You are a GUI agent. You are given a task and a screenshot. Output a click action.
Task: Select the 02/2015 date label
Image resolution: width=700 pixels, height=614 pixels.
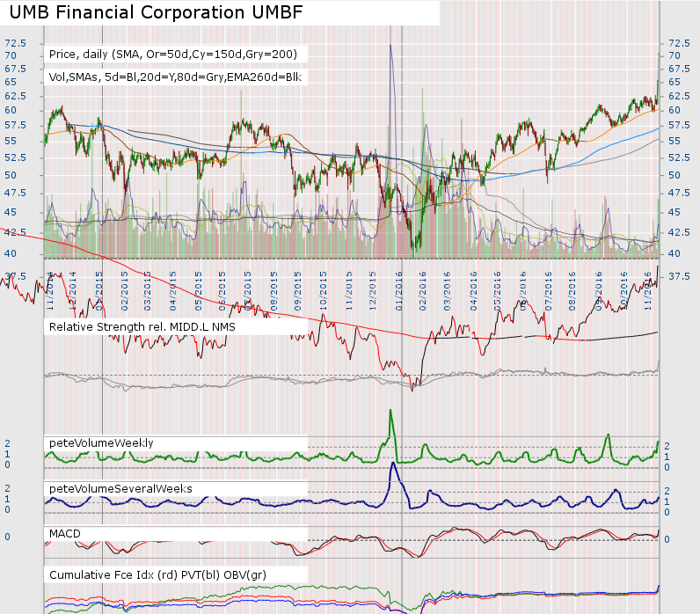(x=125, y=290)
